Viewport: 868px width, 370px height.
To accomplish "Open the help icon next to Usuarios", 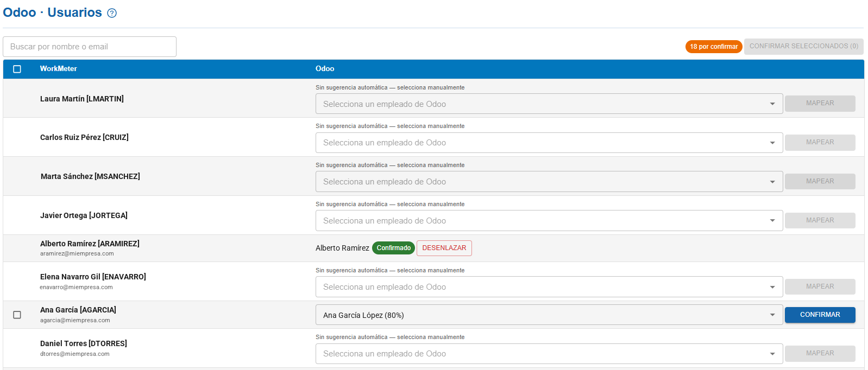I will point(112,13).
